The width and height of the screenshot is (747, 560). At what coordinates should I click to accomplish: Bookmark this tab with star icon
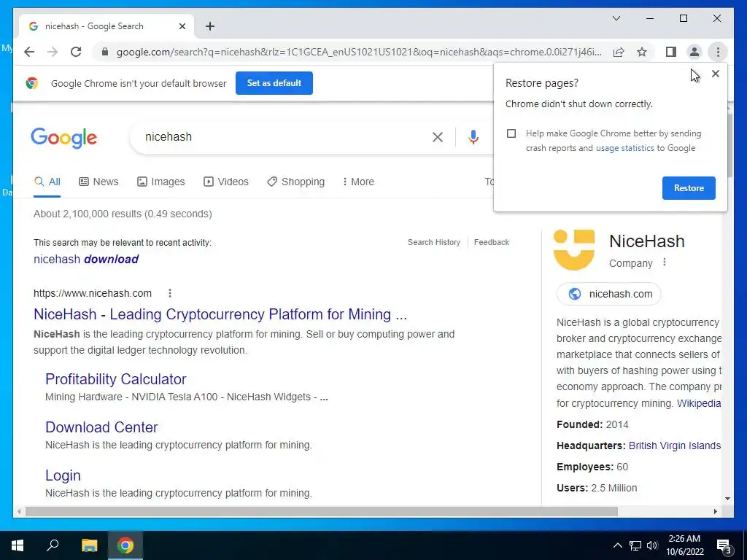[642, 52]
